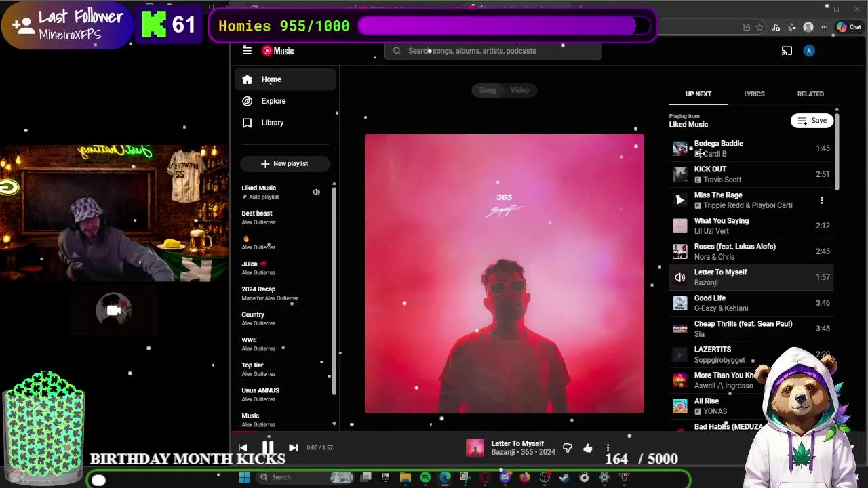This screenshot has height=488, width=868.
Task: Click the 365 album art
Action: 504,273
